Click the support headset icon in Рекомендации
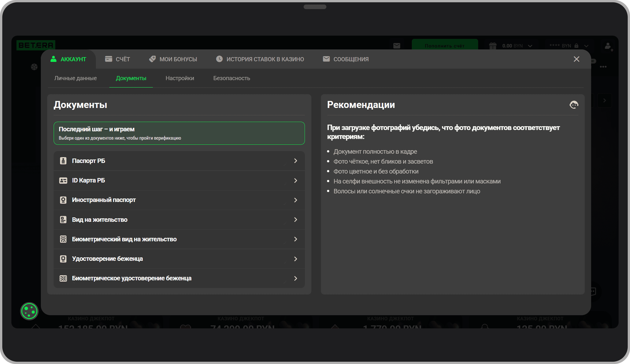The height and width of the screenshot is (364, 630). tap(574, 105)
